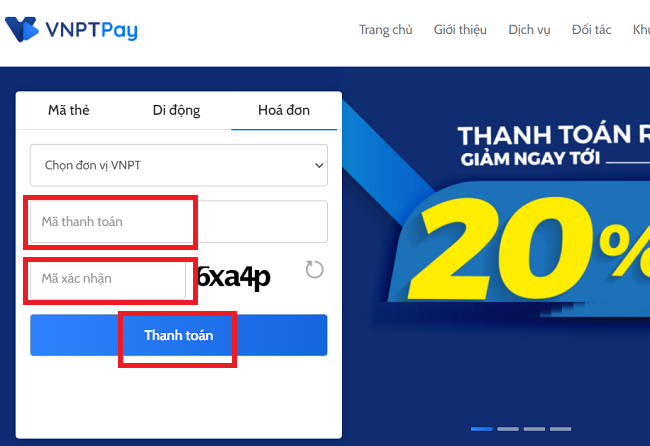The height and width of the screenshot is (446, 650).
Task: Select the third banner slide indicator
Action: click(x=534, y=429)
